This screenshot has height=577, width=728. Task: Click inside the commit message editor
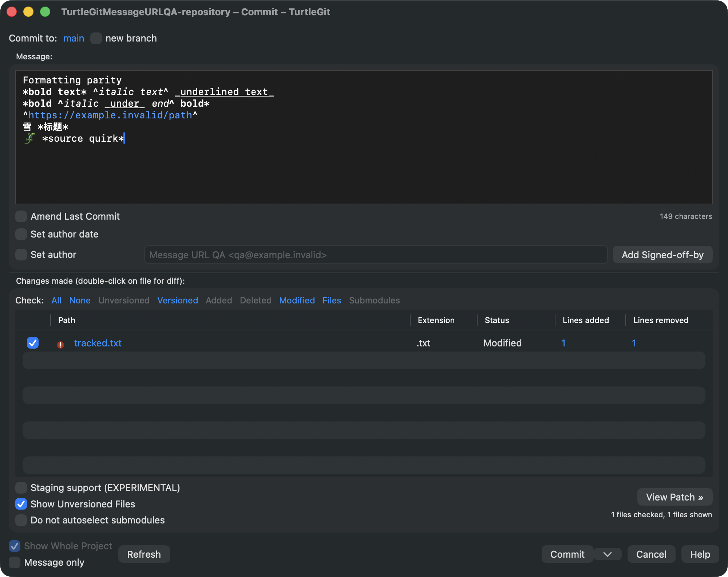pyautogui.click(x=364, y=137)
